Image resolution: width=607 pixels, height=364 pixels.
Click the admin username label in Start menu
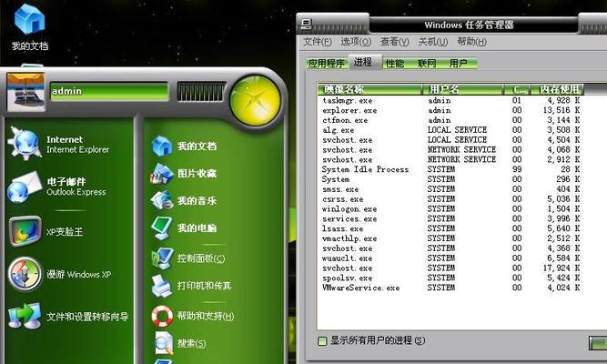67,91
